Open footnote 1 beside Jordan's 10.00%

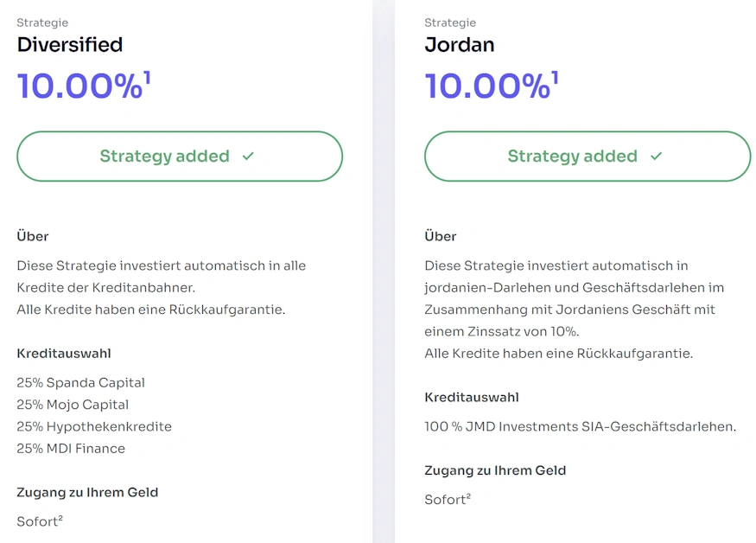pyautogui.click(x=555, y=77)
